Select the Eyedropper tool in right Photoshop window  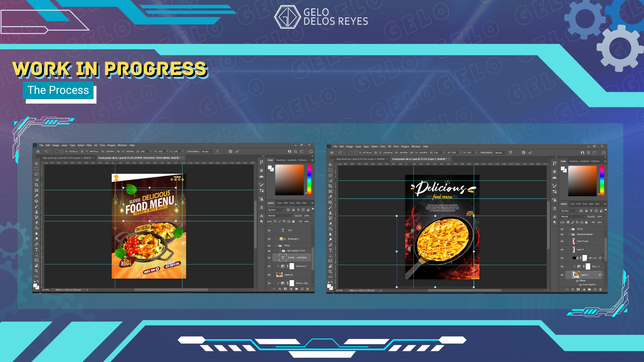[330, 197]
